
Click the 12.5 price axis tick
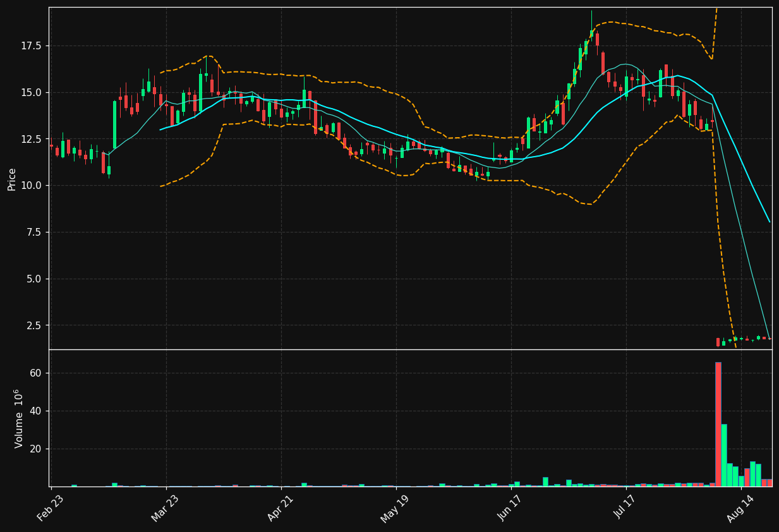pos(32,139)
